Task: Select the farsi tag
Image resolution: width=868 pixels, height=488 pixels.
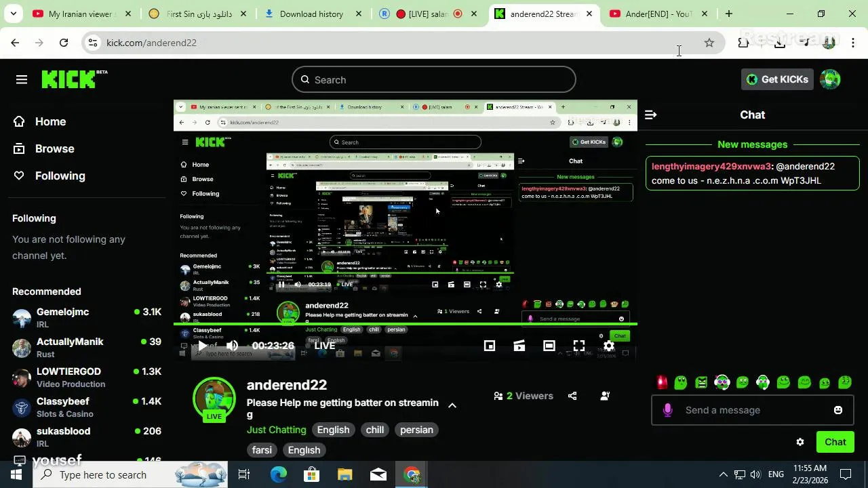Action: point(262,450)
